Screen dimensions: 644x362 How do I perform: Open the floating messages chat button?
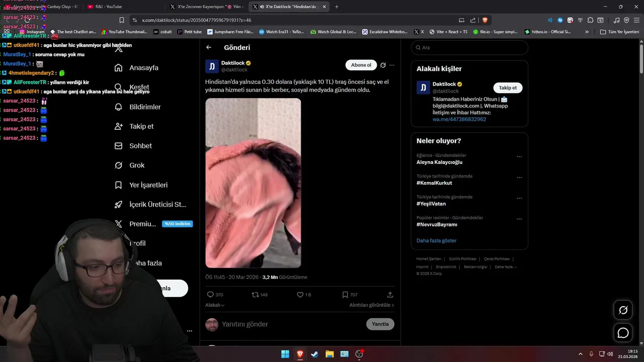[623, 333]
